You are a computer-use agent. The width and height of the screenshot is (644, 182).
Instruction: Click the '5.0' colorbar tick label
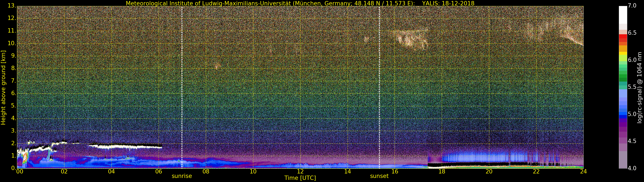click(632, 114)
